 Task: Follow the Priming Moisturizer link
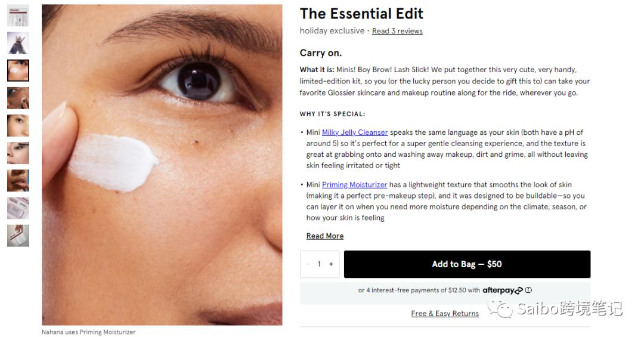click(x=354, y=185)
